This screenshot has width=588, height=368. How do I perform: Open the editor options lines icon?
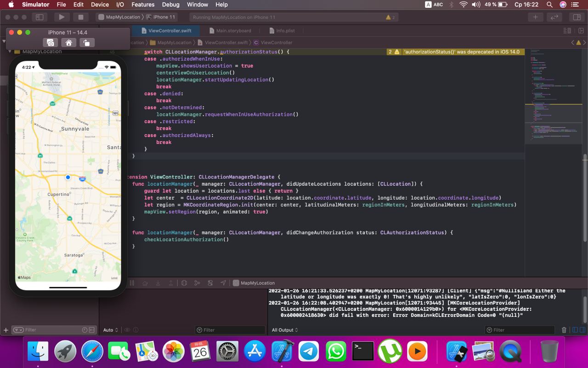567,31
